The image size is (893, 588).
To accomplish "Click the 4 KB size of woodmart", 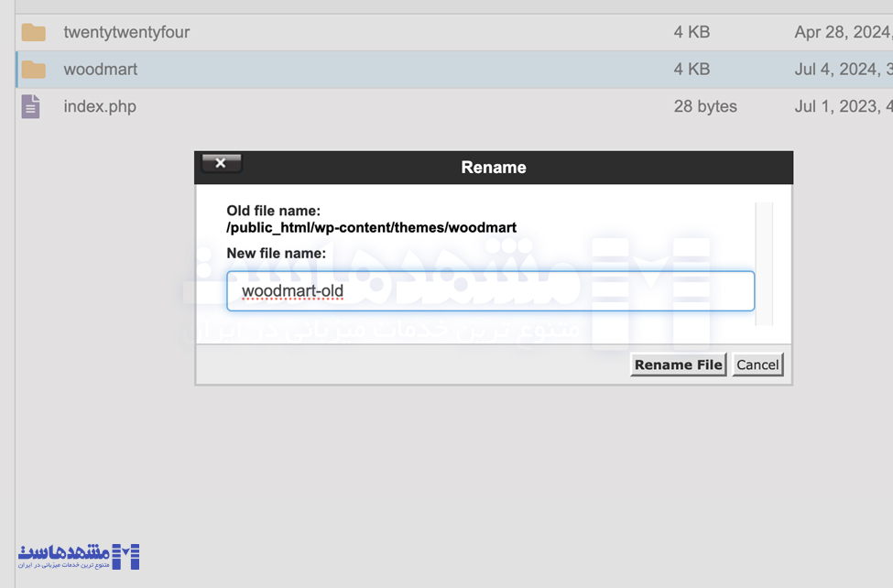I will coord(692,70).
